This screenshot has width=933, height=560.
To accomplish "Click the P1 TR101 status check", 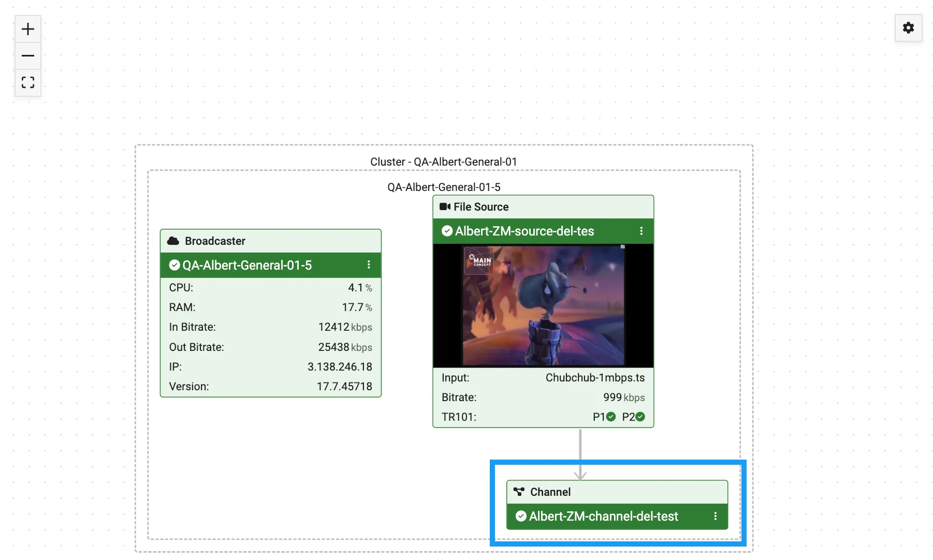I will [611, 417].
